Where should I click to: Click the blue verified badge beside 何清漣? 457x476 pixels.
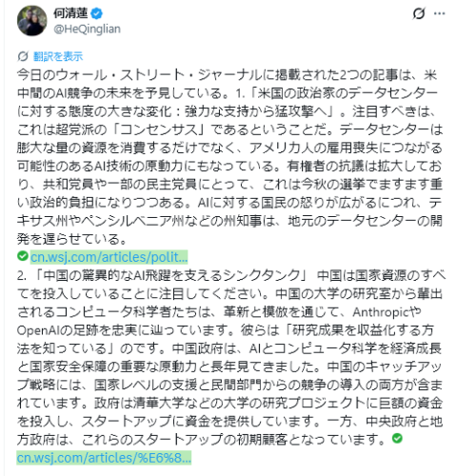coord(96,13)
